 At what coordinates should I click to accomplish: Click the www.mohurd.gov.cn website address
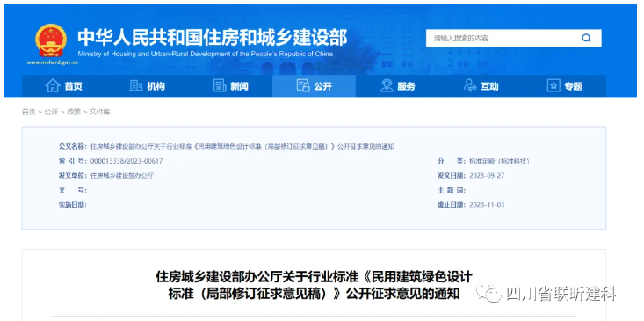pyautogui.click(x=53, y=62)
